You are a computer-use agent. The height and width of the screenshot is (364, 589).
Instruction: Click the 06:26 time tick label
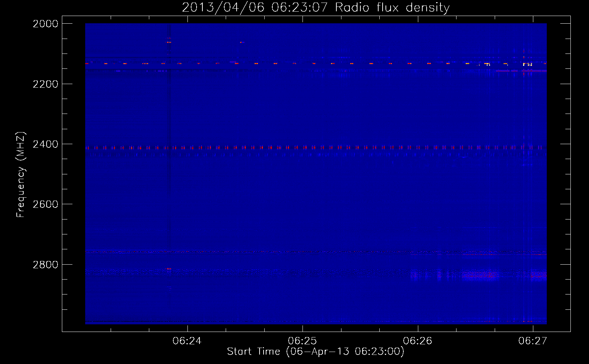(x=418, y=341)
